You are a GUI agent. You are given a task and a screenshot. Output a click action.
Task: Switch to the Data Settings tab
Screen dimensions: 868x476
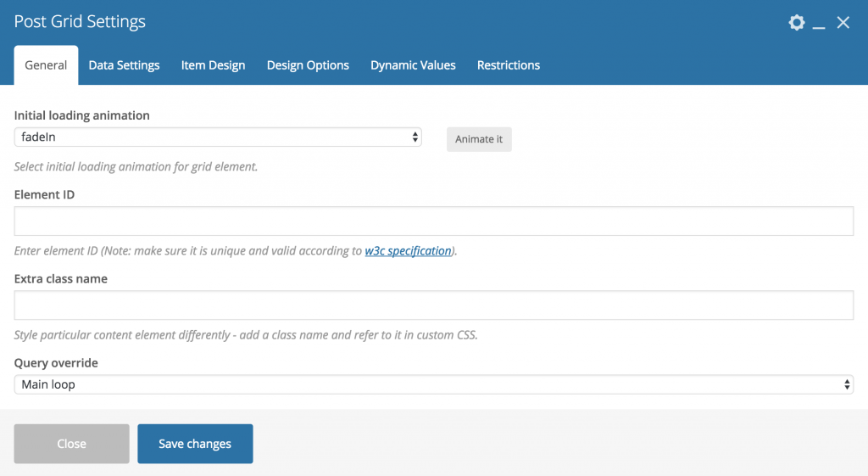point(124,65)
